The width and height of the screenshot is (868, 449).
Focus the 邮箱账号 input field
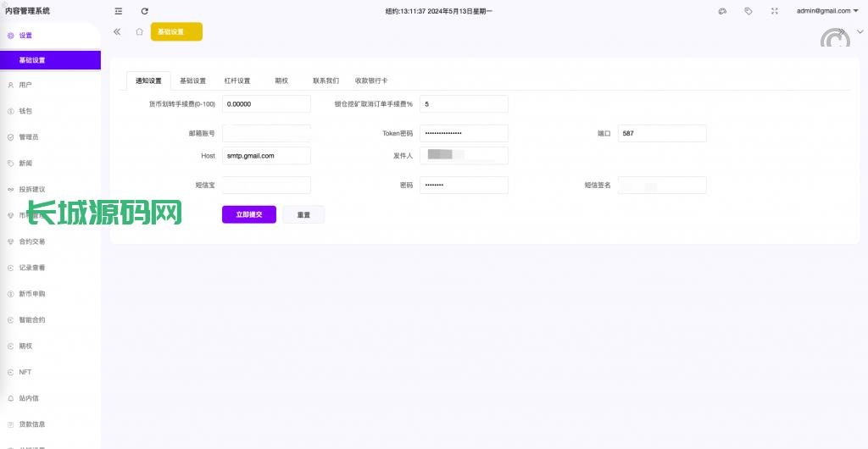click(266, 133)
